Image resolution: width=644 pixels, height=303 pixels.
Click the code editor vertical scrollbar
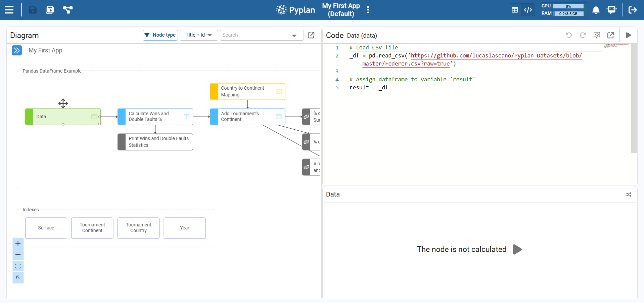(634, 101)
